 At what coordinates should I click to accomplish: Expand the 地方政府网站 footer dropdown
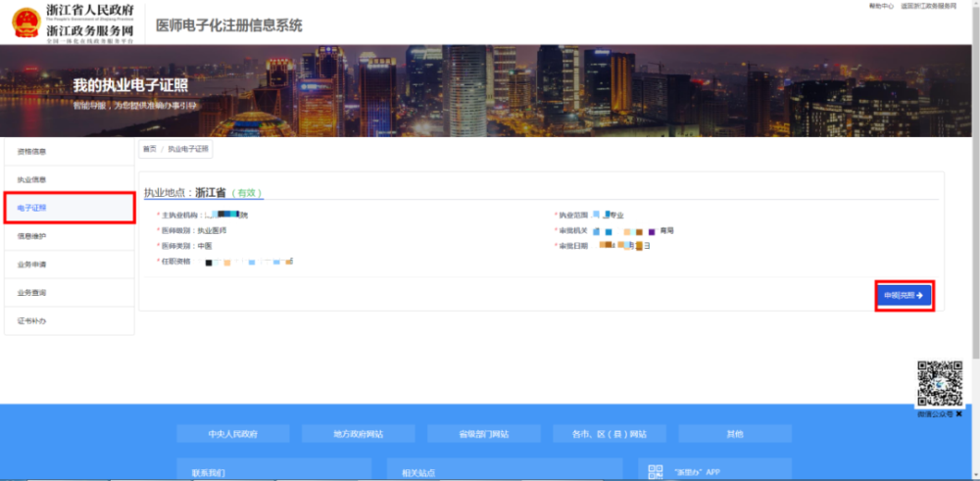(358, 434)
